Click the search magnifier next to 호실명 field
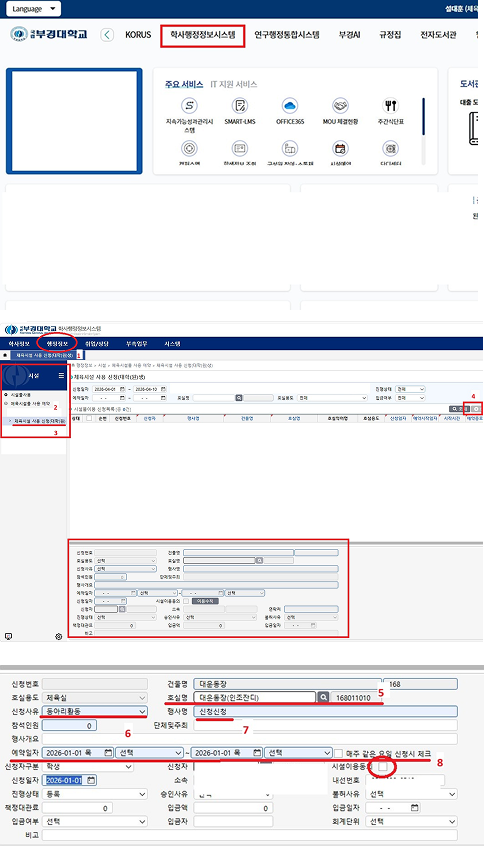 [323, 698]
